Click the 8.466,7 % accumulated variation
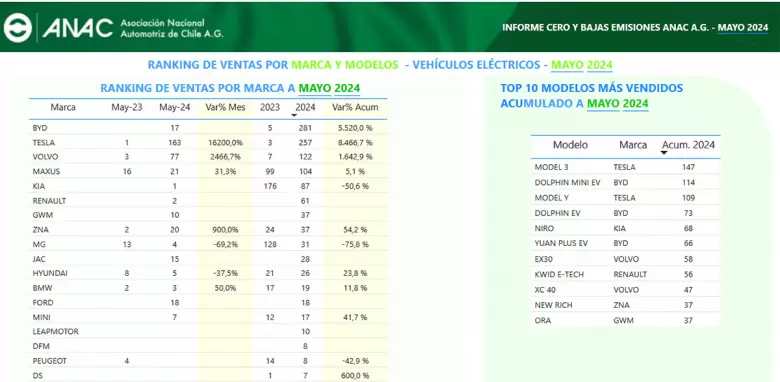Screen dimensions: 780x382 pos(355,142)
